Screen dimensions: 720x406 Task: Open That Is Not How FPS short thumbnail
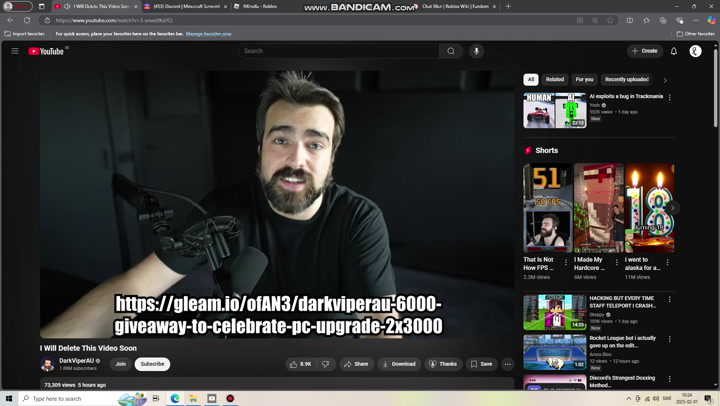coord(548,208)
